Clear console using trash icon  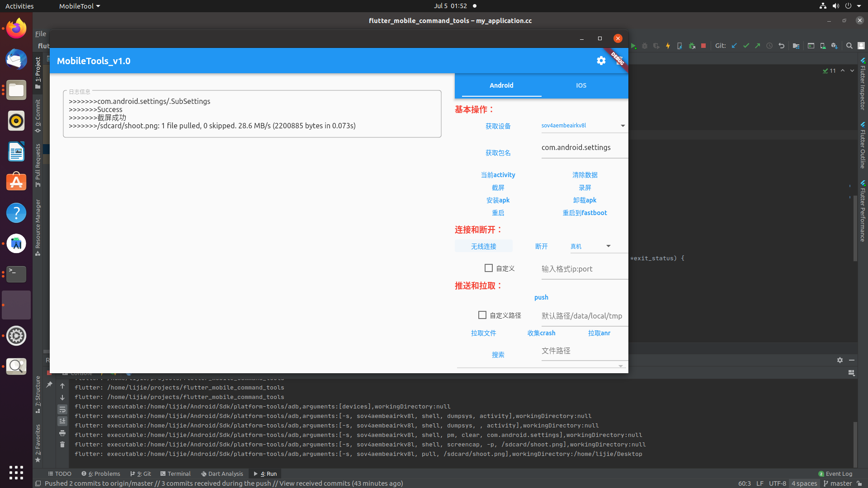pos(62,445)
